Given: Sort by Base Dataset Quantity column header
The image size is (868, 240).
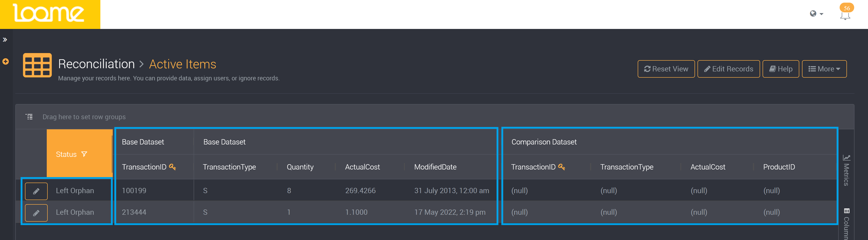Looking at the screenshot, I should [300, 167].
